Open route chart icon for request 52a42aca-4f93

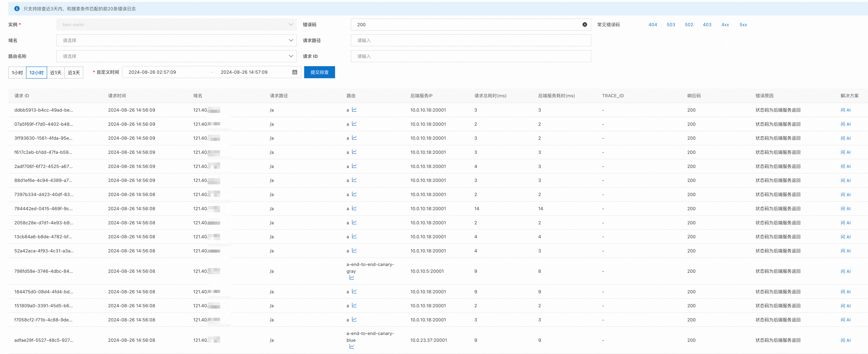(354, 251)
